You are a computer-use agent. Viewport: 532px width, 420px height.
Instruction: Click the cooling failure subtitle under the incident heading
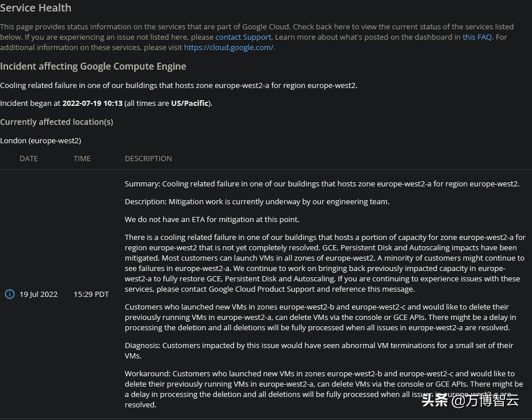177,85
